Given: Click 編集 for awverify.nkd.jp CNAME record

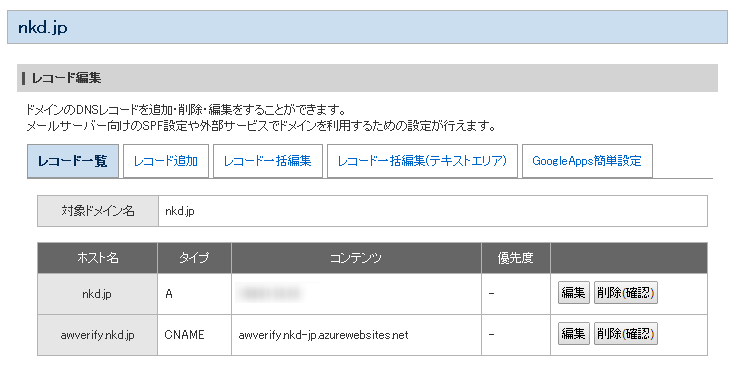Looking at the screenshot, I should click(x=574, y=334).
